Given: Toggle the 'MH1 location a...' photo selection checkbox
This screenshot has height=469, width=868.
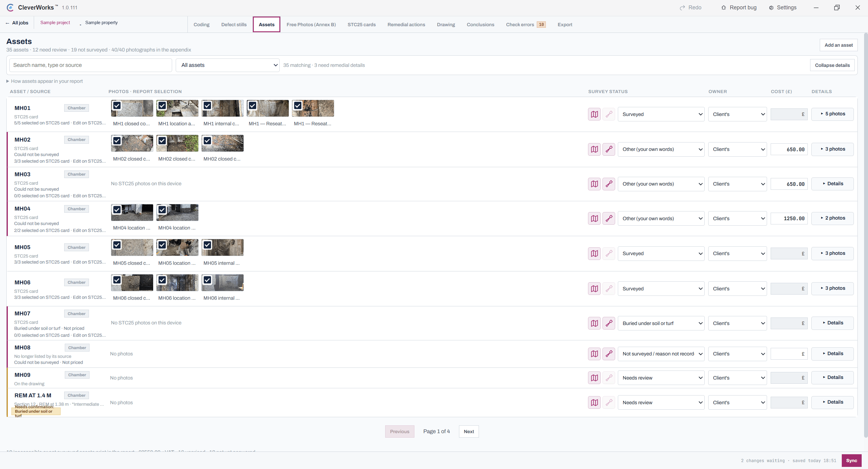Looking at the screenshot, I should pyautogui.click(x=162, y=105).
